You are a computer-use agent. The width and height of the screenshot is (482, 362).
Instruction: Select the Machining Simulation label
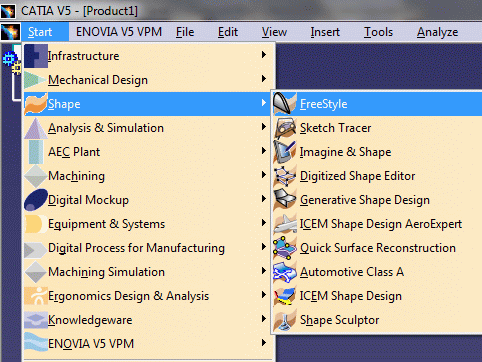tap(106, 272)
